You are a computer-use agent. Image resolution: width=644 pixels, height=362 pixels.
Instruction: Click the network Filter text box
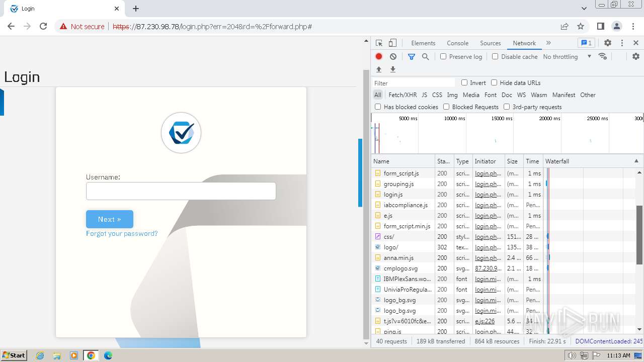coord(414,83)
